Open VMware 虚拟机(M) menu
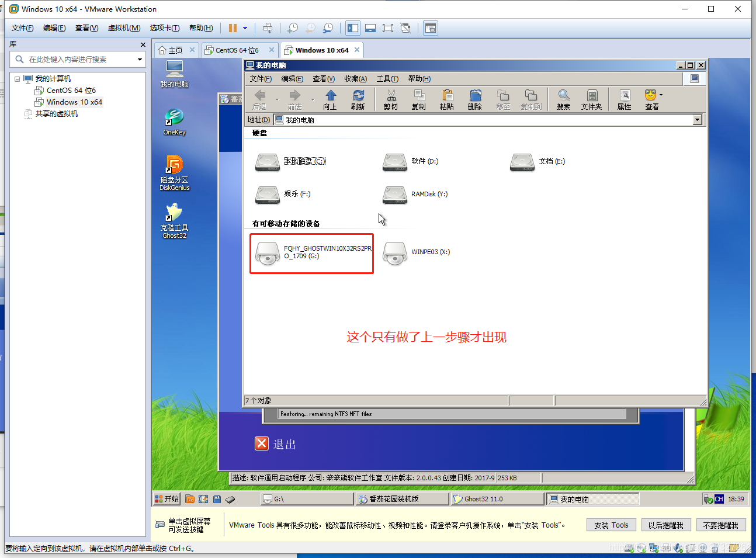756x558 pixels. (124, 28)
